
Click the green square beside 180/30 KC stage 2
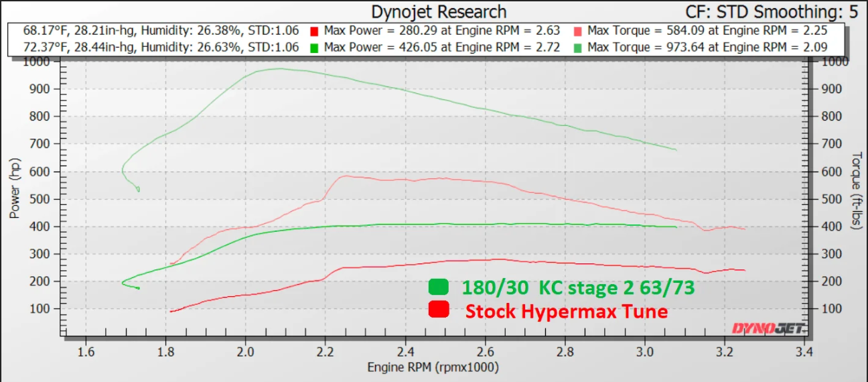coord(439,287)
